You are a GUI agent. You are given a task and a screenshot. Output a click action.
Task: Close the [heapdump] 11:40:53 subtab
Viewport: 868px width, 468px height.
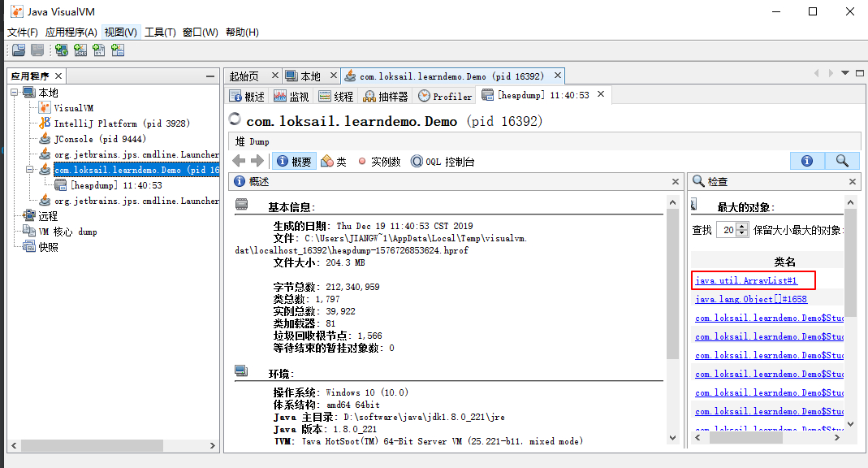601,94
